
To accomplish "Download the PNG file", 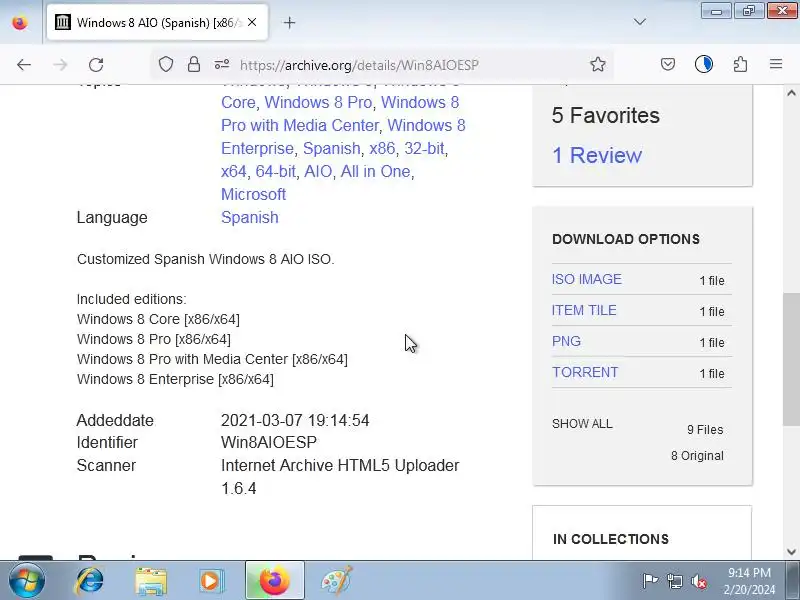I will click(x=566, y=341).
